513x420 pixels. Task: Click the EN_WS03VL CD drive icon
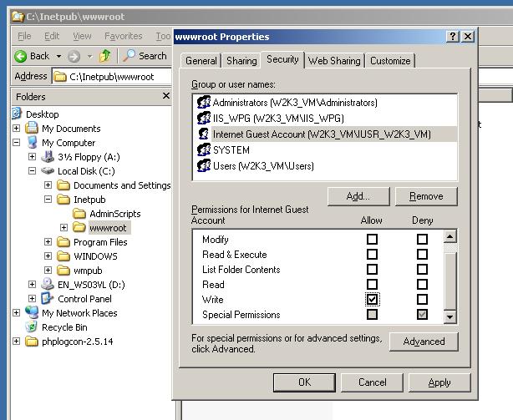pos(48,284)
